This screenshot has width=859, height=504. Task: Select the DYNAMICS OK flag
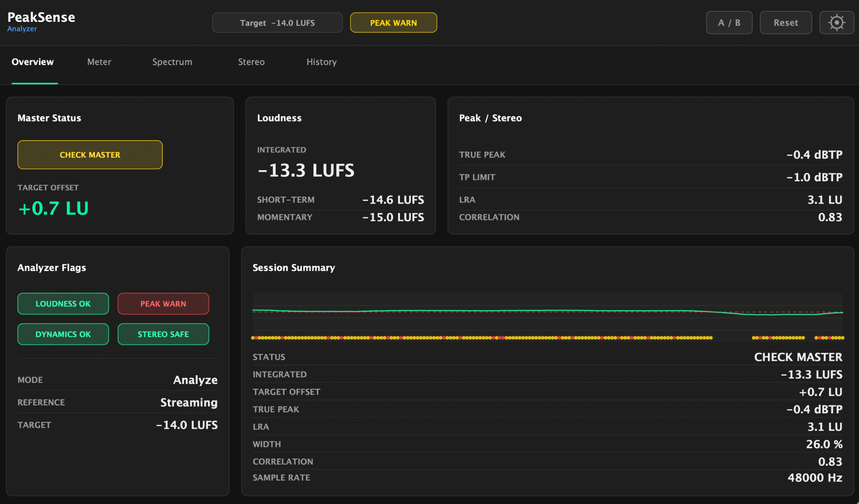tap(63, 334)
